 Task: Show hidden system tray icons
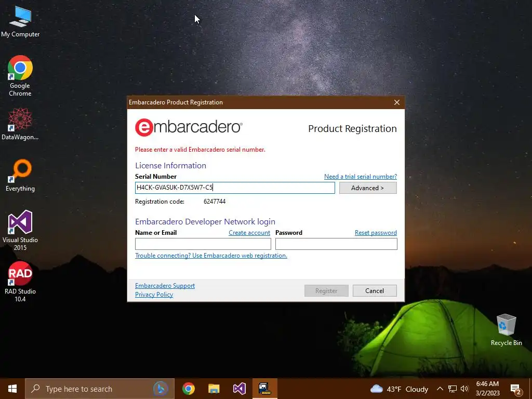point(440,389)
